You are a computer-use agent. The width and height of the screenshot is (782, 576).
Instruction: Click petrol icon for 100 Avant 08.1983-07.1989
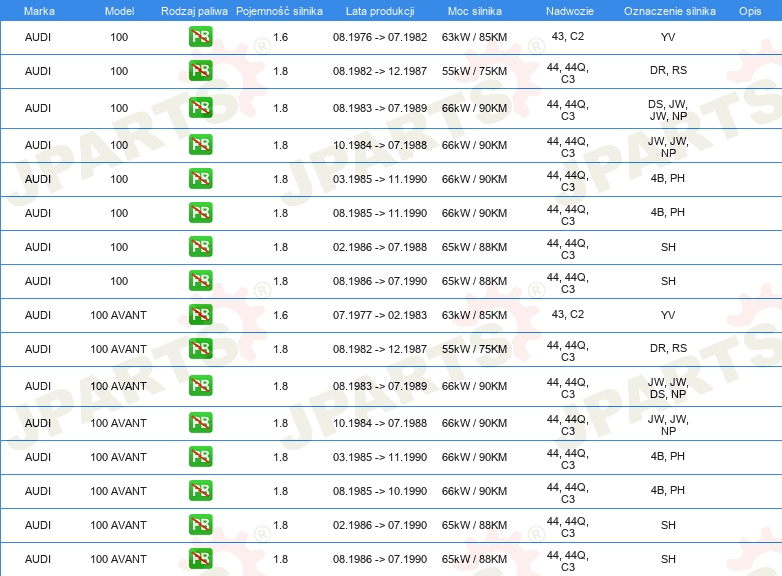point(200,385)
